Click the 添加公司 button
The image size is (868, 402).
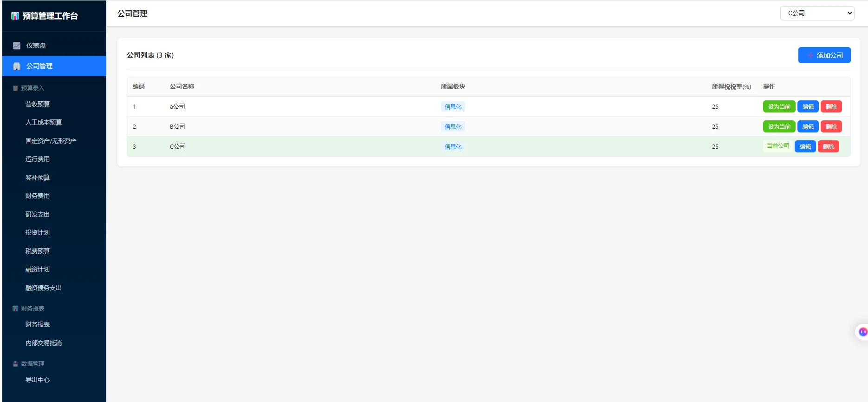tap(824, 55)
